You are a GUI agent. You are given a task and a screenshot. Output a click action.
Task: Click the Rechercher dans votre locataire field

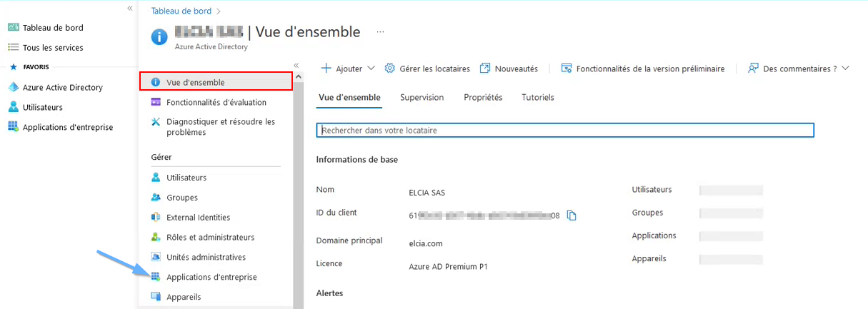coord(564,131)
